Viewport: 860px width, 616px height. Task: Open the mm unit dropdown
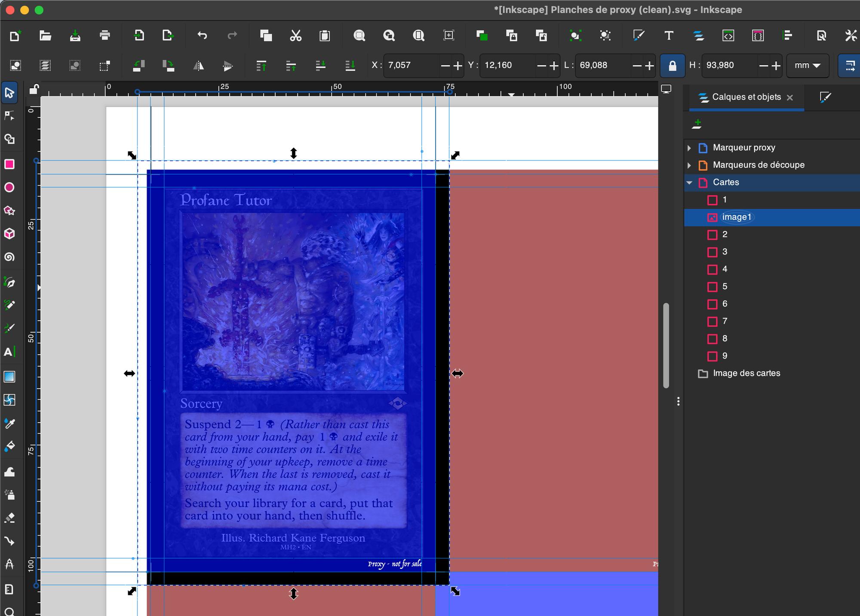[808, 65]
